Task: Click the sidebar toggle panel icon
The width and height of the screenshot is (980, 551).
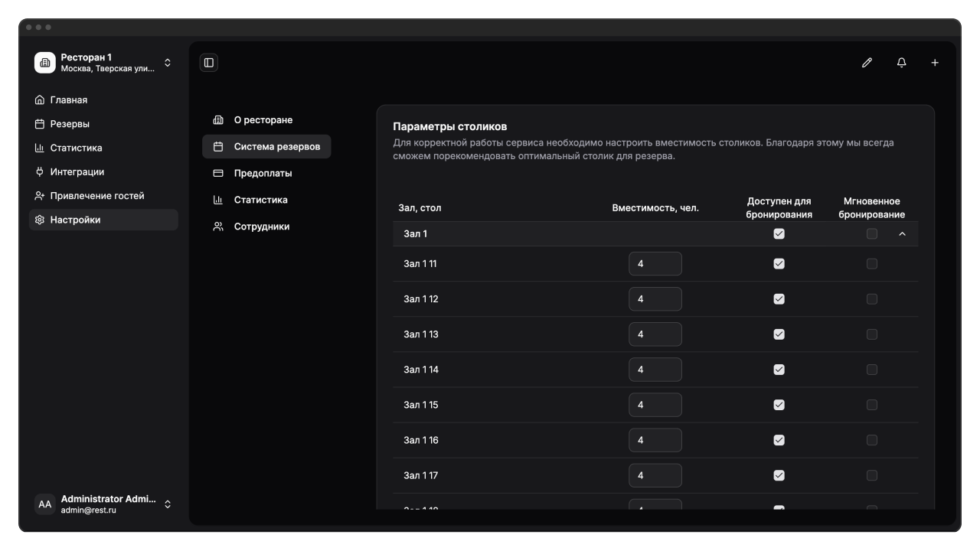Action: (x=209, y=63)
